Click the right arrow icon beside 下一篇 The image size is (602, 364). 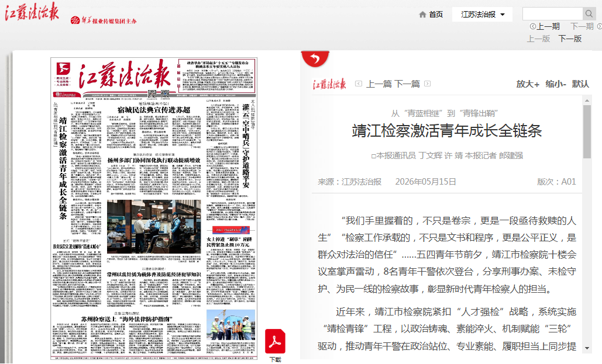427,84
